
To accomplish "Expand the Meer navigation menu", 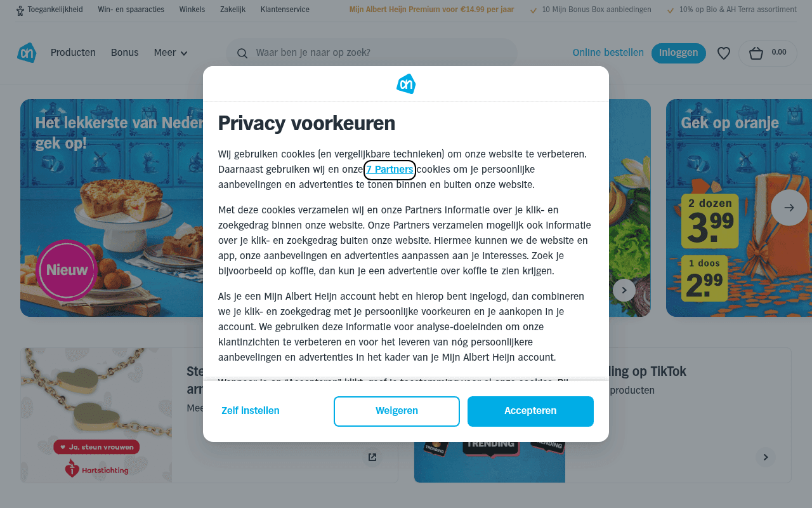I will tap(170, 53).
